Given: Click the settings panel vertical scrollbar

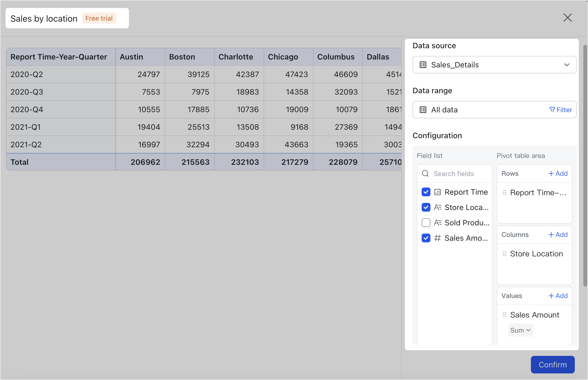Looking at the screenshot, I should point(585,166).
